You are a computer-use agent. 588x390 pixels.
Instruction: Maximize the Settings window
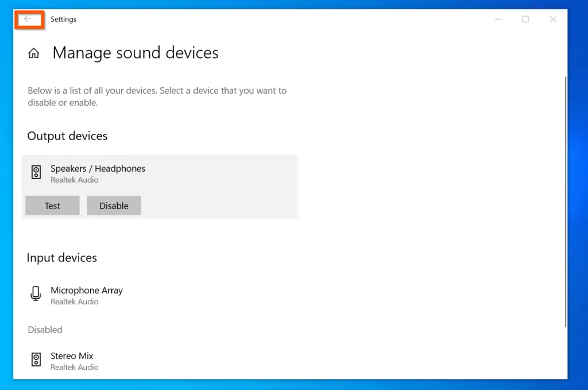coord(525,20)
